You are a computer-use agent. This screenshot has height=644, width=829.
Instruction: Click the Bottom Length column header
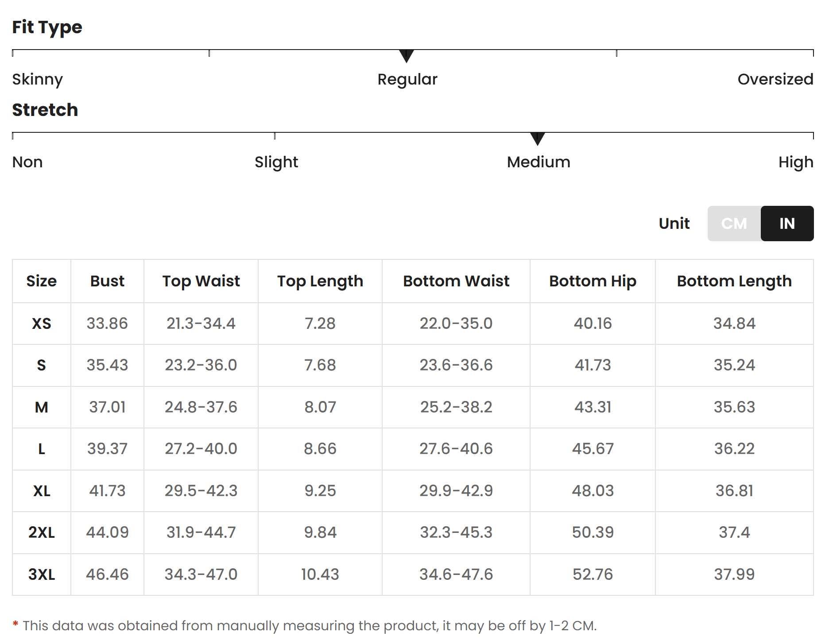click(734, 281)
